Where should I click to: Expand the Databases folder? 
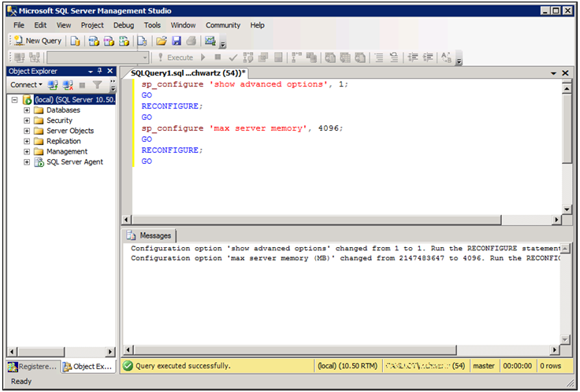click(x=27, y=110)
